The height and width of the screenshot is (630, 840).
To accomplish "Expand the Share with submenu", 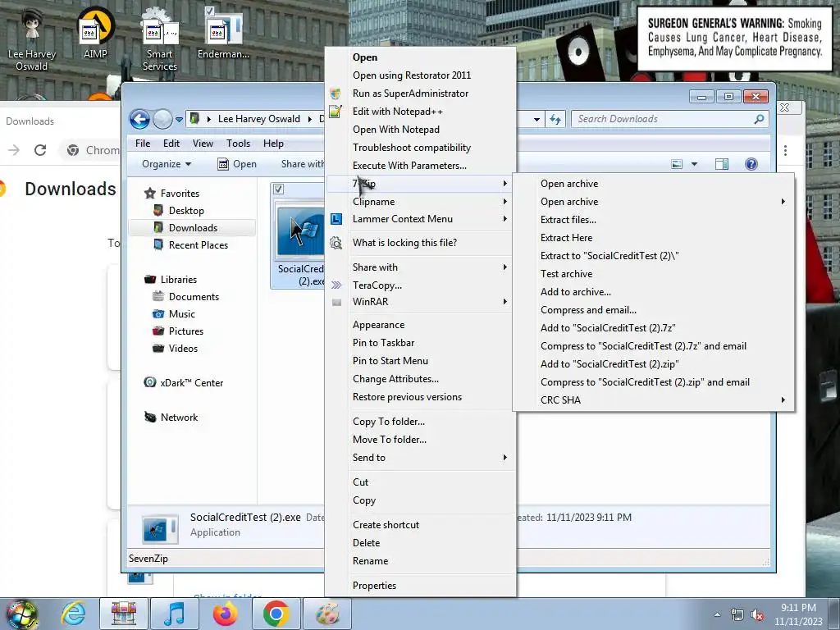I will 504,267.
